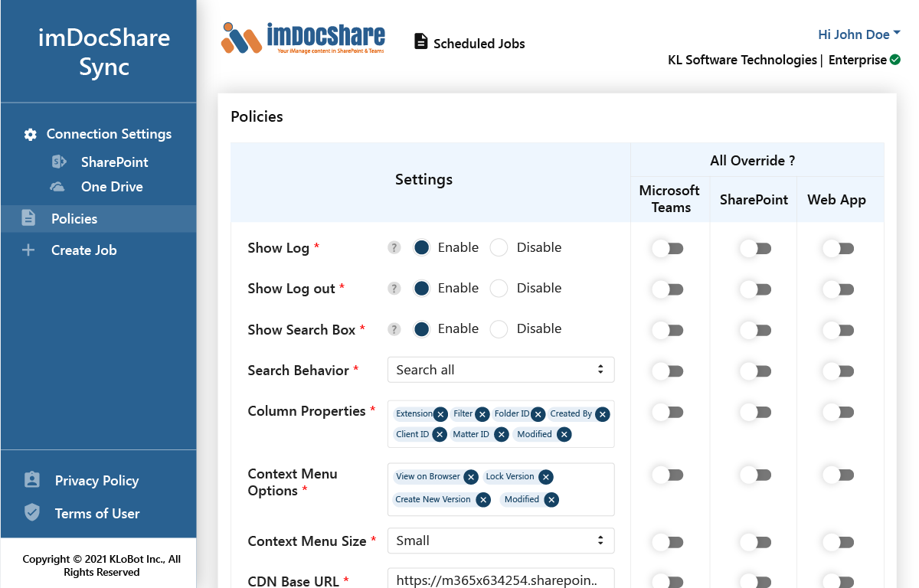Click KL Software Technologies organization name
This screenshot has height=588, width=919.
[742, 60]
